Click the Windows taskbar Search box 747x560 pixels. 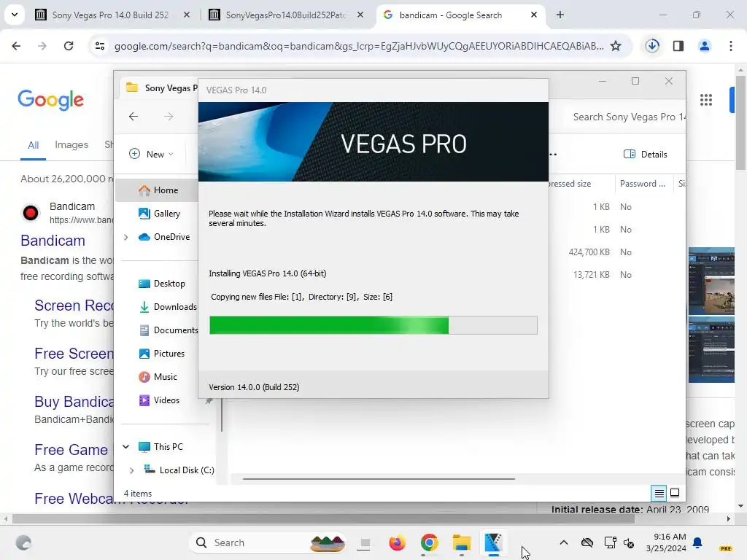268,542
